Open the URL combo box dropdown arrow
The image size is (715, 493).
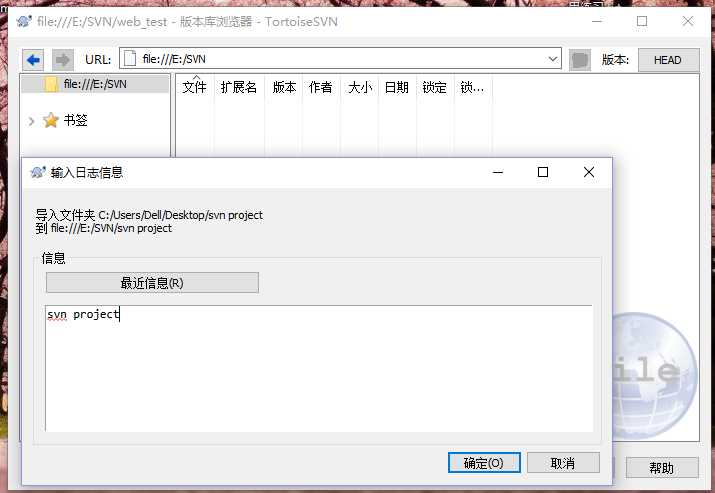[x=553, y=59]
